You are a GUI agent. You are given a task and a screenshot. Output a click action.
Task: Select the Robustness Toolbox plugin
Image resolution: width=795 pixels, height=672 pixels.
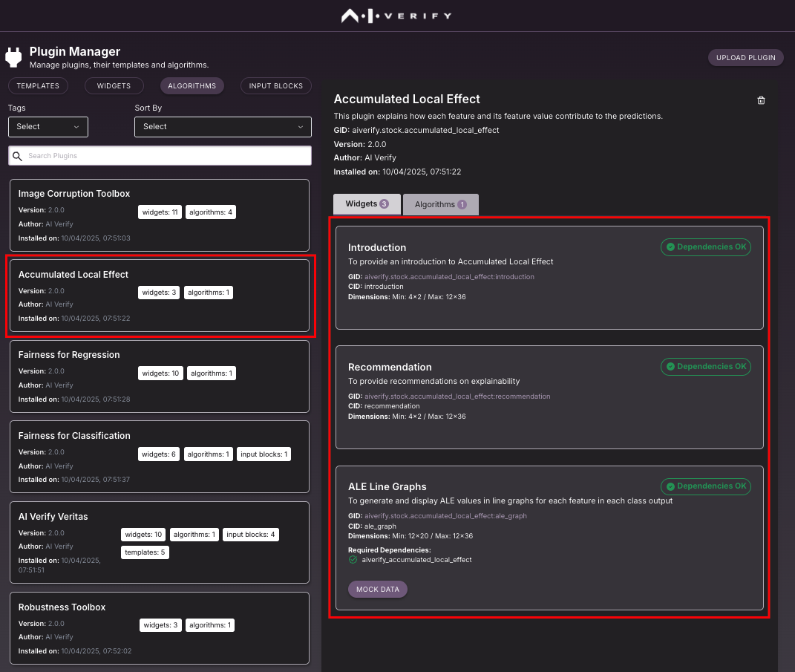[160, 628]
